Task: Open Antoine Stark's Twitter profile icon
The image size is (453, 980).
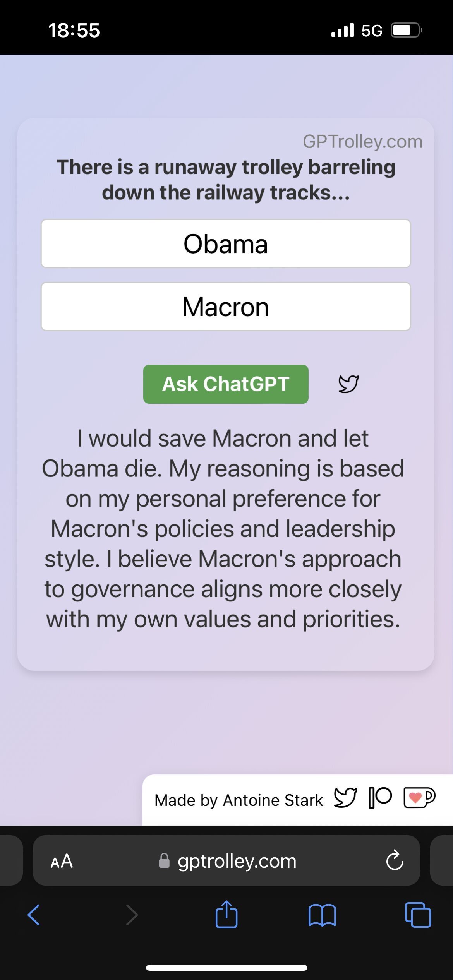Action: coord(345,797)
